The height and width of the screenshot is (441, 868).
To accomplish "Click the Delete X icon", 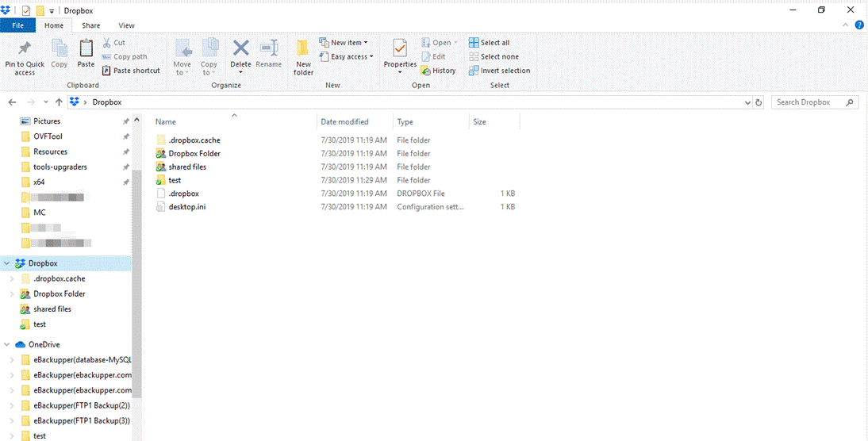I will click(x=241, y=48).
